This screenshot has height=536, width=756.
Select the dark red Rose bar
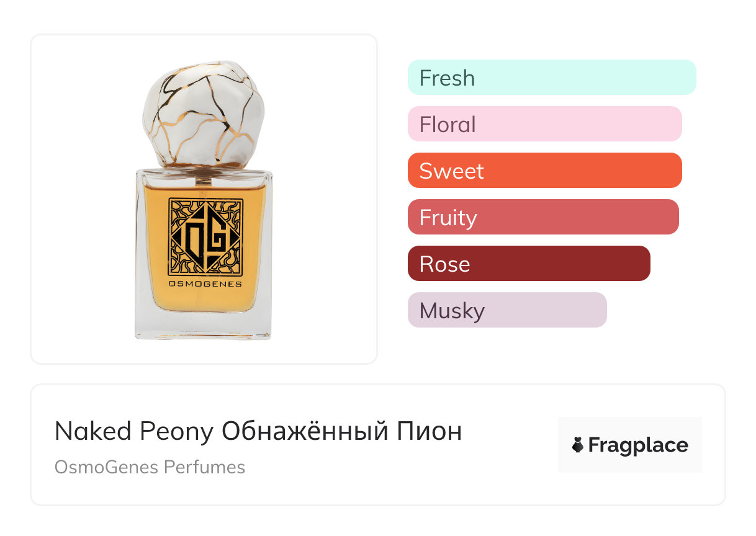pyautogui.click(x=528, y=264)
